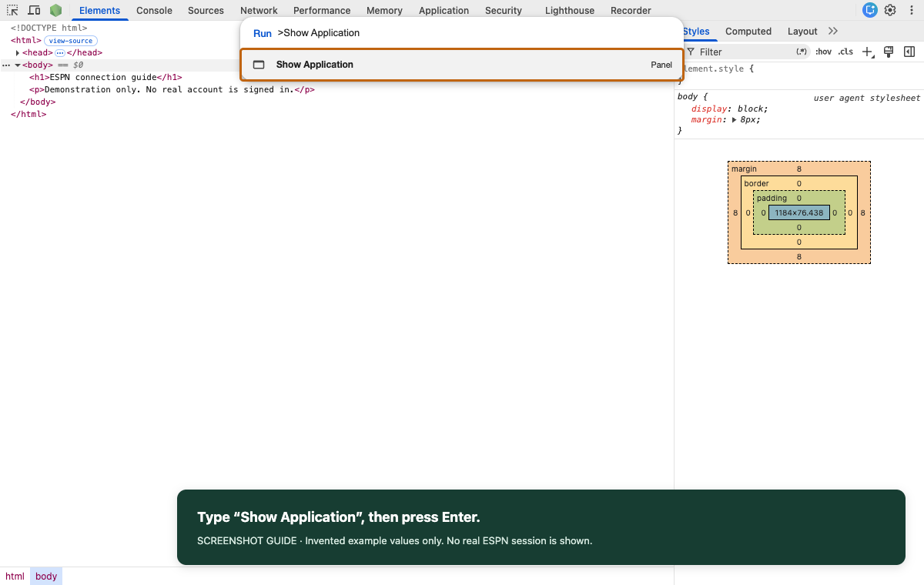
Task: Activate the inspect element picker icon
Action: click(x=12, y=10)
